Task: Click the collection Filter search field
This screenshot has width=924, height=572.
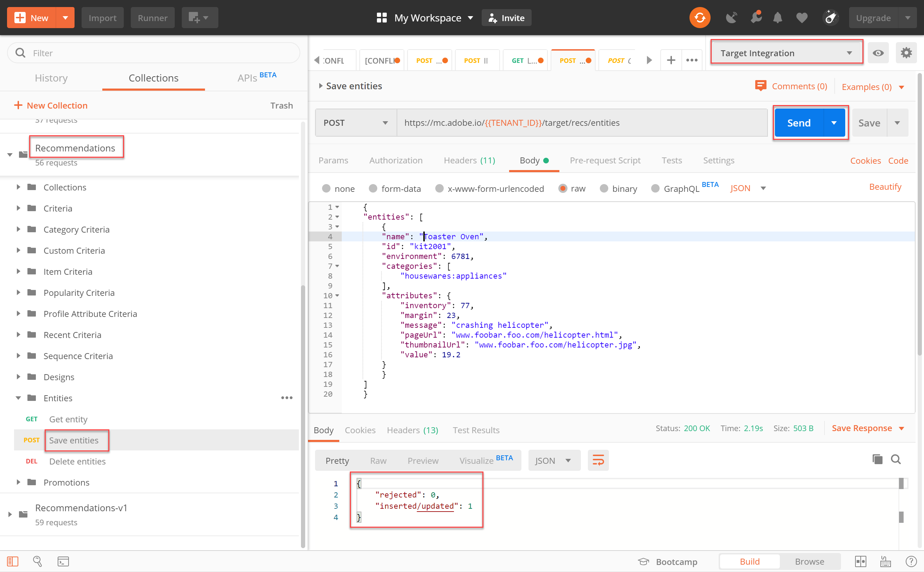Action: (x=153, y=53)
